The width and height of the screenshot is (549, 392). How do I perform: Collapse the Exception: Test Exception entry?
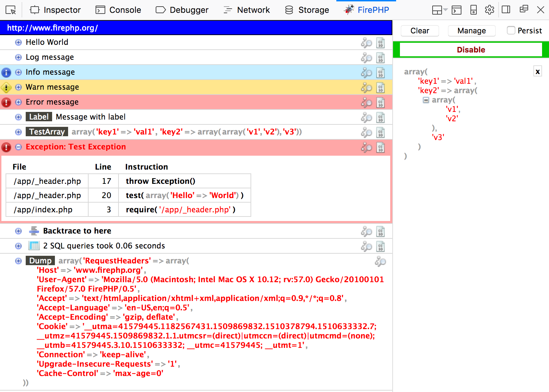pos(18,147)
